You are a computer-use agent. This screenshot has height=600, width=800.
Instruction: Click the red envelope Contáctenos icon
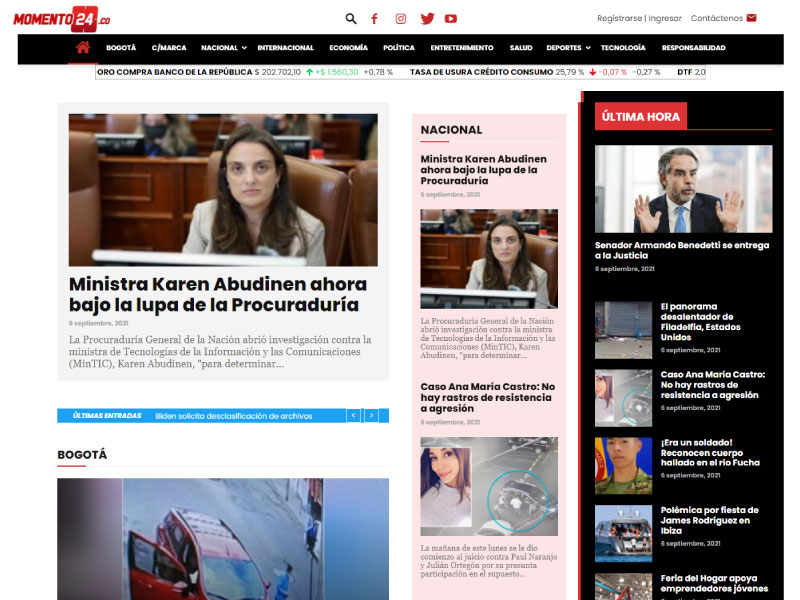point(752,18)
